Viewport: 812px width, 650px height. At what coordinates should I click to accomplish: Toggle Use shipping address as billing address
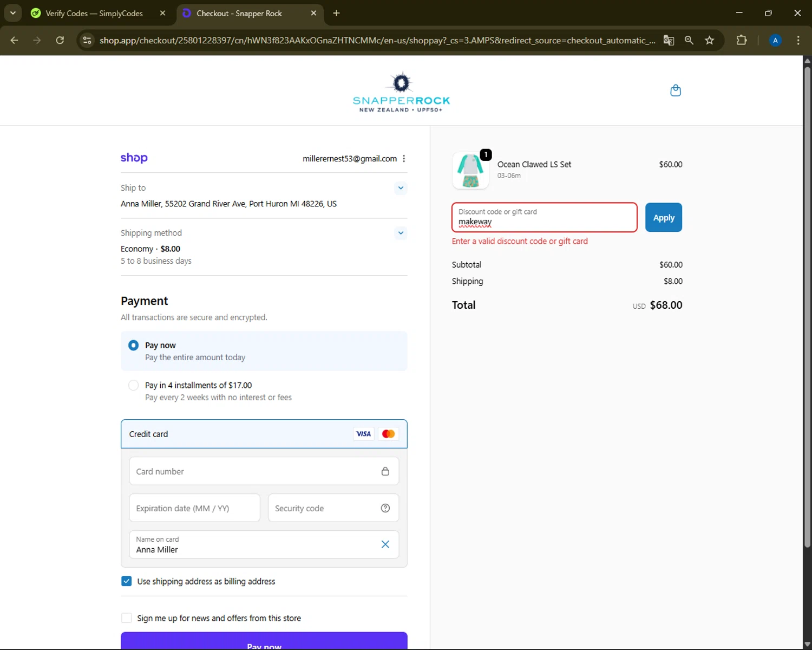pos(126,581)
